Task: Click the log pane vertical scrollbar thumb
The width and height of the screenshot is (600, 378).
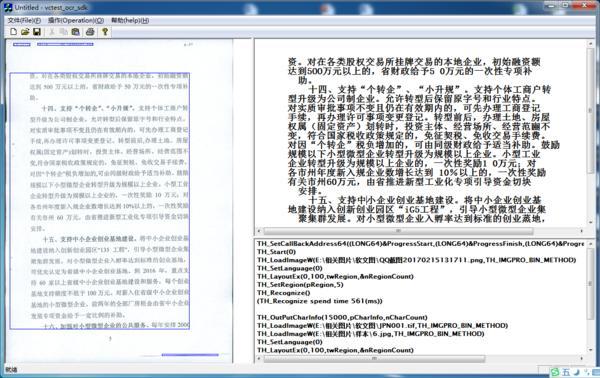Action: (x=590, y=283)
